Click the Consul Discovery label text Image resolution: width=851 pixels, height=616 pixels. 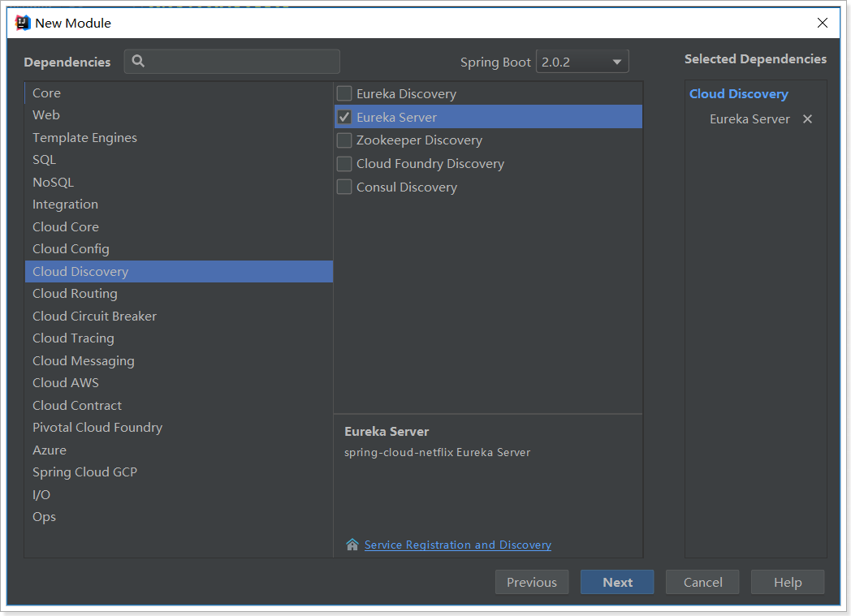(x=407, y=187)
